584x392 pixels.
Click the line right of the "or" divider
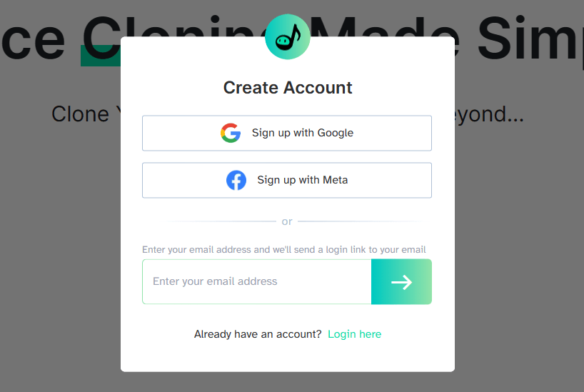tap(361, 222)
